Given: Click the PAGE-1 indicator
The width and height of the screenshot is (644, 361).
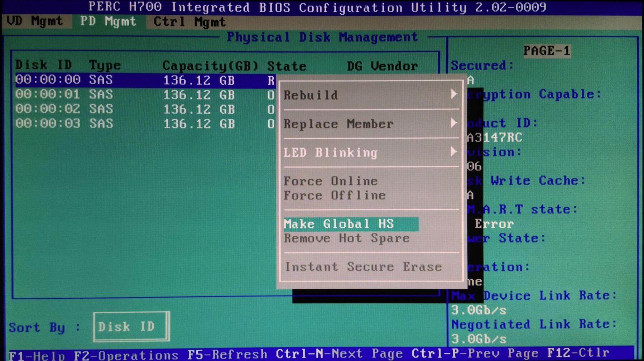Looking at the screenshot, I should (x=547, y=51).
